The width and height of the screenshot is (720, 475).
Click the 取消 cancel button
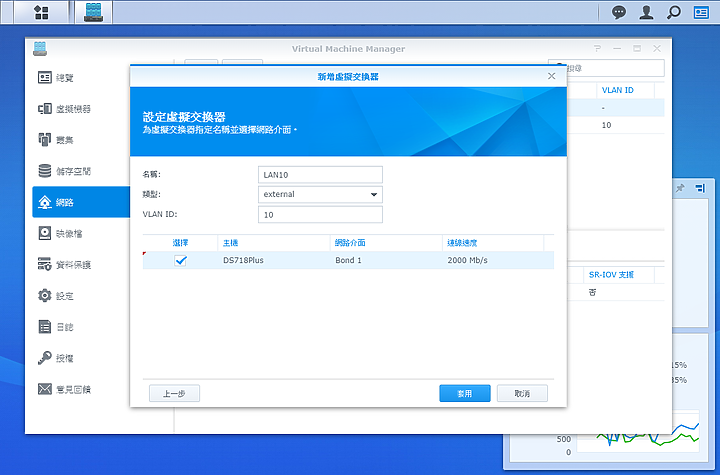pyautogui.click(x=522, y=394)
